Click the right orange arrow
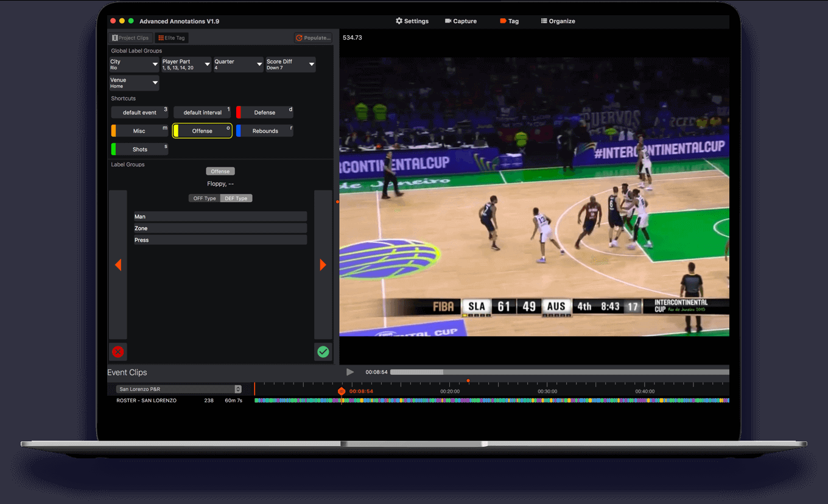This screenshot has width=828, height=504. click(x=323, y=265)
